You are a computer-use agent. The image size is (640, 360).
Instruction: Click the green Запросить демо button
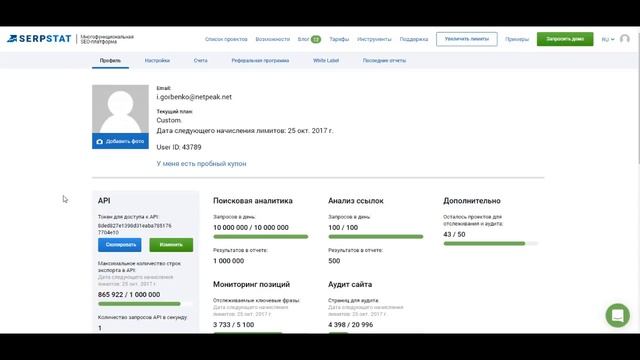tap(565, 39)
